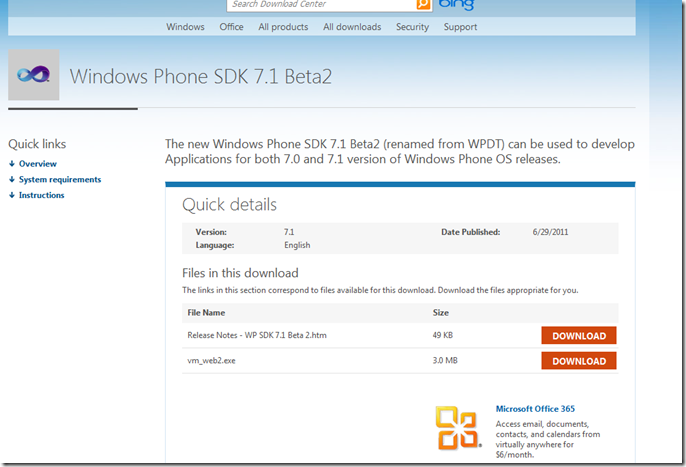The width and height of the screenshot is (686, 467).
Task: Open the Office menu item
Action: click(231, 27)
